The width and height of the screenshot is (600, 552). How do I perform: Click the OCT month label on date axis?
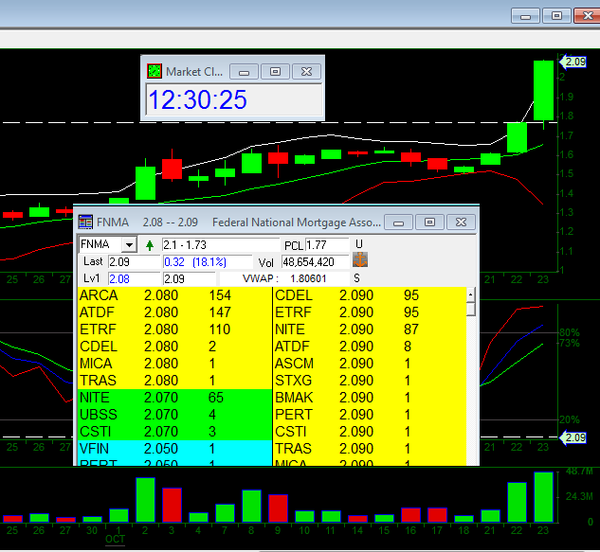pos(117,539)
